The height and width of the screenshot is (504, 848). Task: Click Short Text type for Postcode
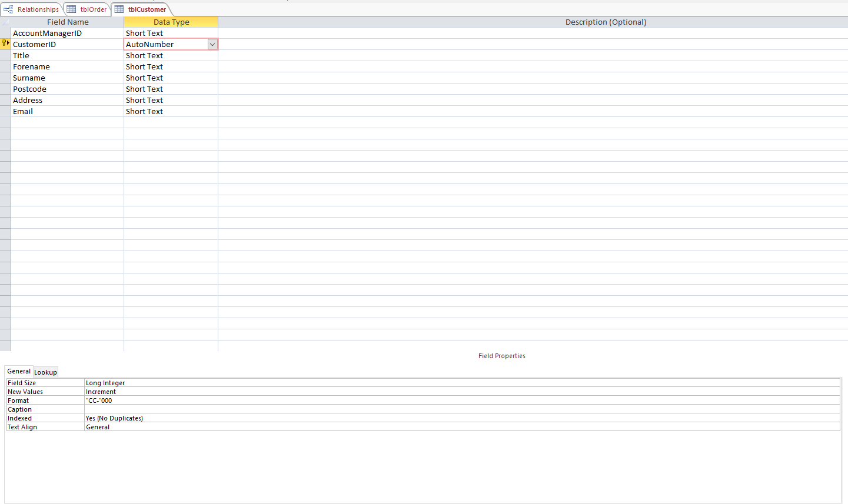[171, 89]
